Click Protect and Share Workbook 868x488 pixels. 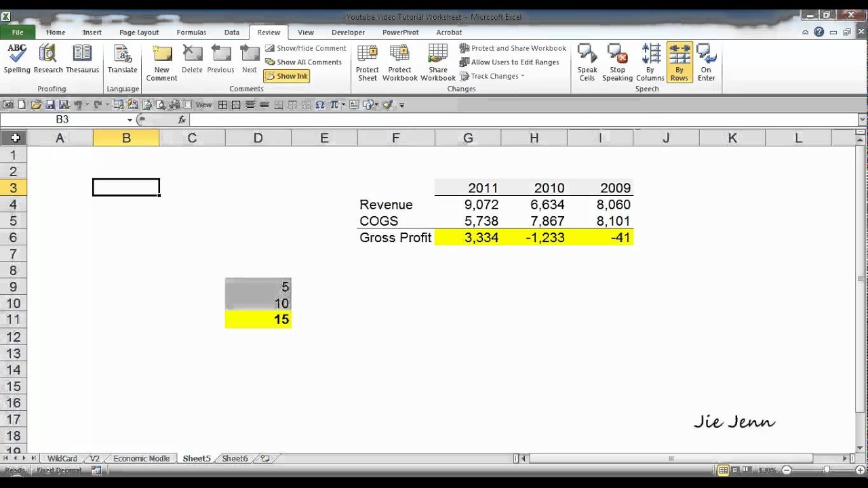click(513, 48)
